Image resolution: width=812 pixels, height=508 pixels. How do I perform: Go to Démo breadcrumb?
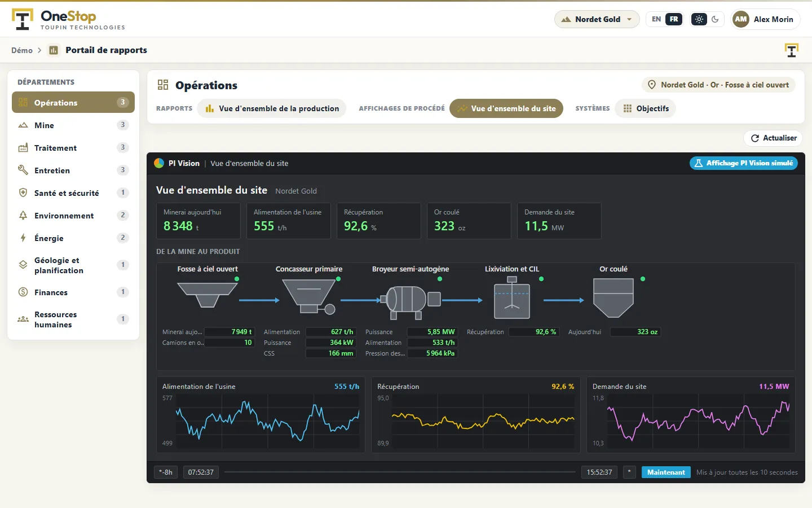click(22, 50)
